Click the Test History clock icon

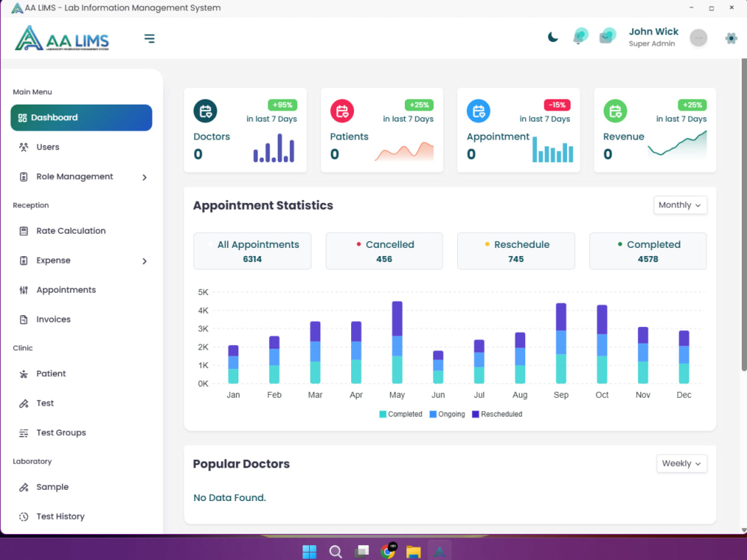coord(23,517)
